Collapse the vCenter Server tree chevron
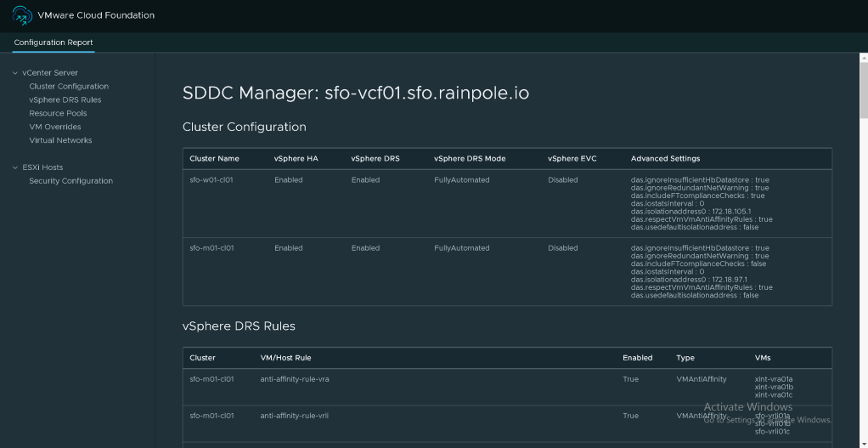Screen dimensions: 868x448 (15, 73)
